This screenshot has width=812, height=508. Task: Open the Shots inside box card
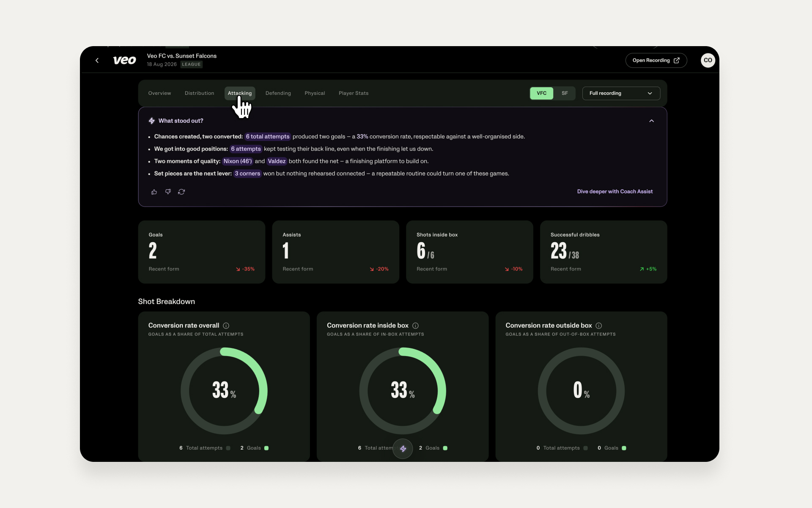[x=469, y=252]
